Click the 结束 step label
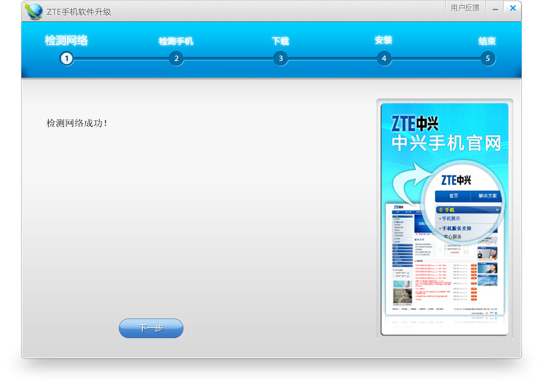The height and width of the screenshot is (392, 543). pos(487,42)
